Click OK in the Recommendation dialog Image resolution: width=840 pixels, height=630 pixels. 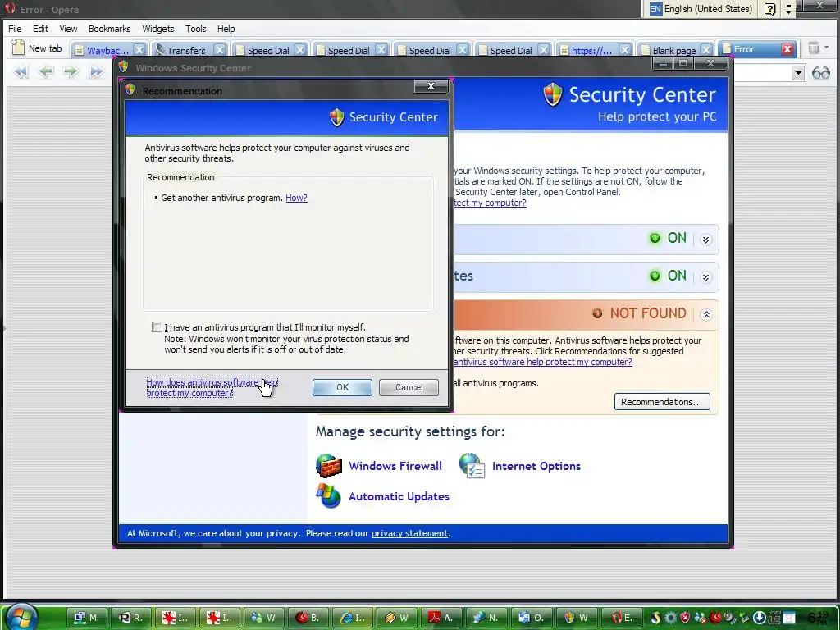[342, 387]
